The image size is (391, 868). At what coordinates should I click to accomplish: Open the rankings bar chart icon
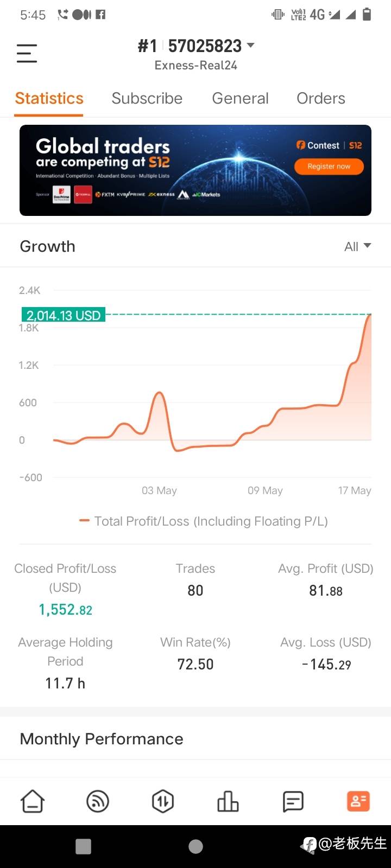point(228,801)
